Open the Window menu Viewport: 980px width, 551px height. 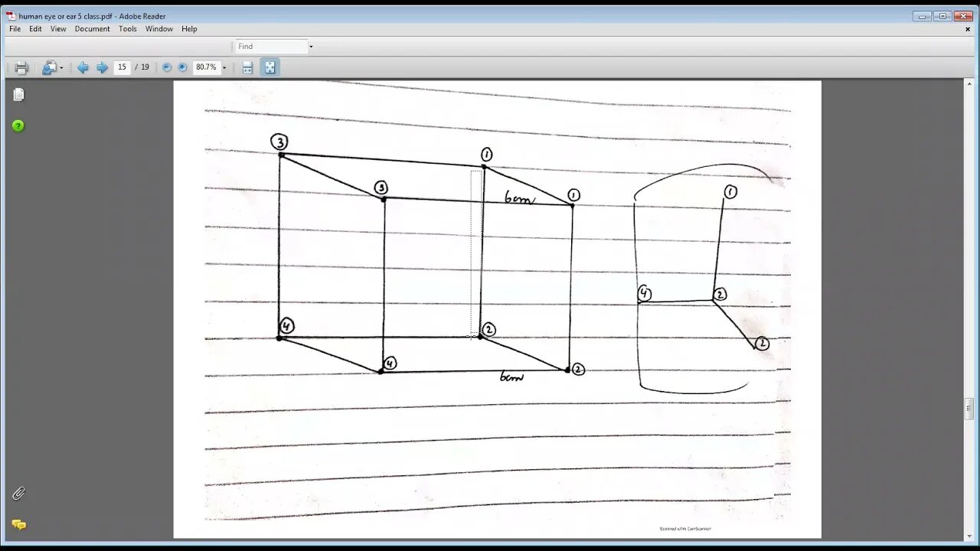point(159,29)
